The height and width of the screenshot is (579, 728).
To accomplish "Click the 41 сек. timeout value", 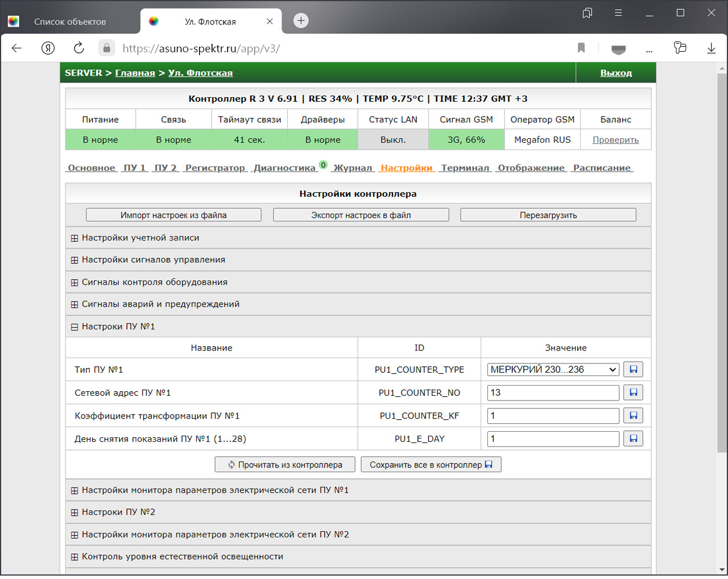I will (x=249, y=140).
